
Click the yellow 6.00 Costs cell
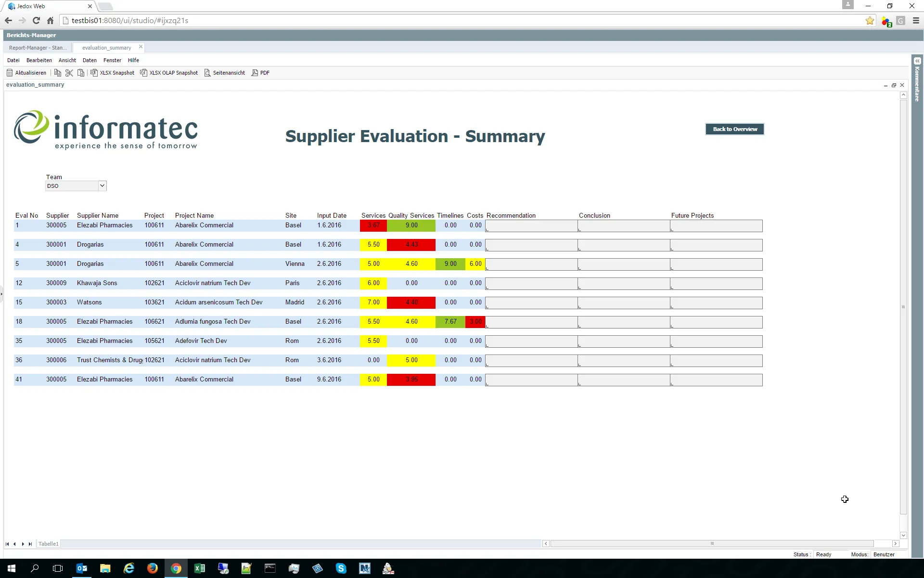click(475, 264)
